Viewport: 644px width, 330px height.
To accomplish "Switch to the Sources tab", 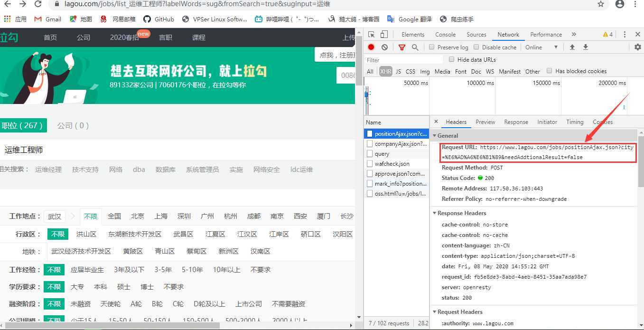I will (476, 35).
